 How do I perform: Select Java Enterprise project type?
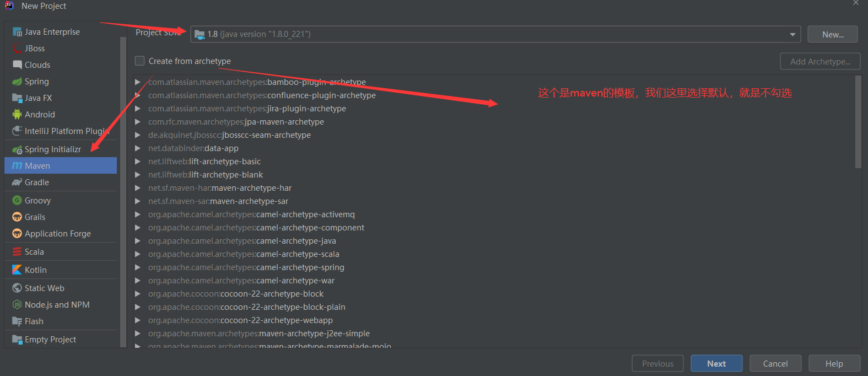(61, 32)
